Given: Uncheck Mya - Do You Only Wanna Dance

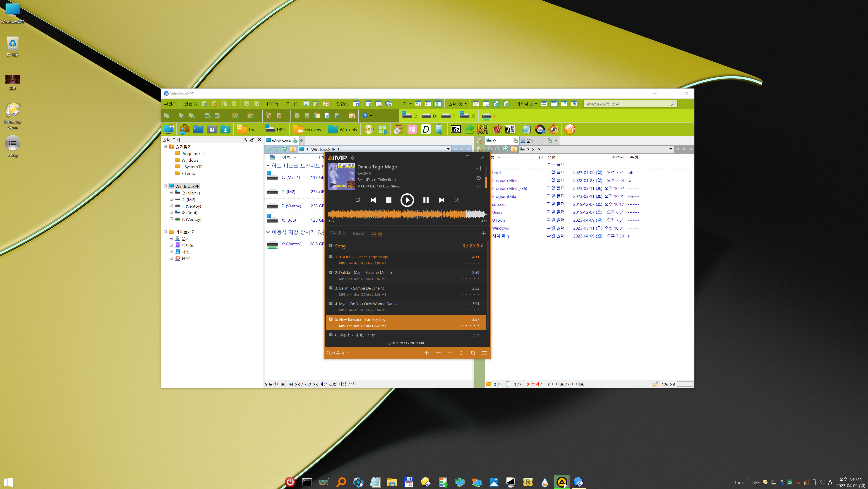Looking at the screenshot, I should point(331,303).
